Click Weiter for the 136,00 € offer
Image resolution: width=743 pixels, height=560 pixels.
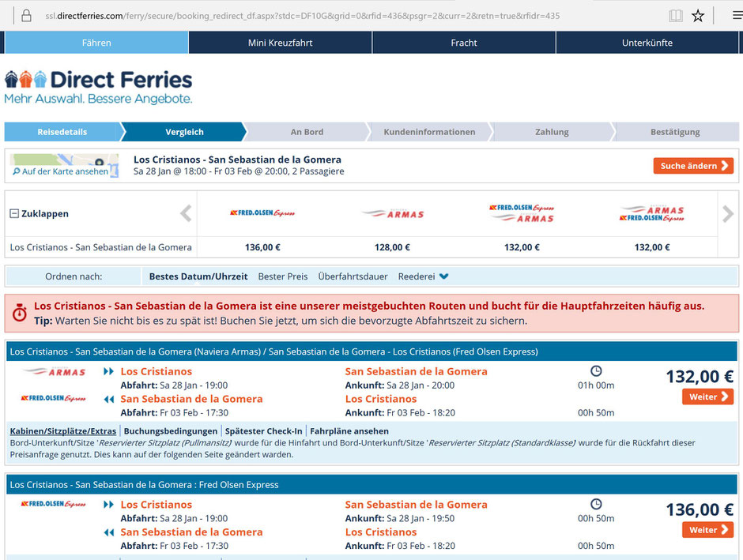click(708, 530)
